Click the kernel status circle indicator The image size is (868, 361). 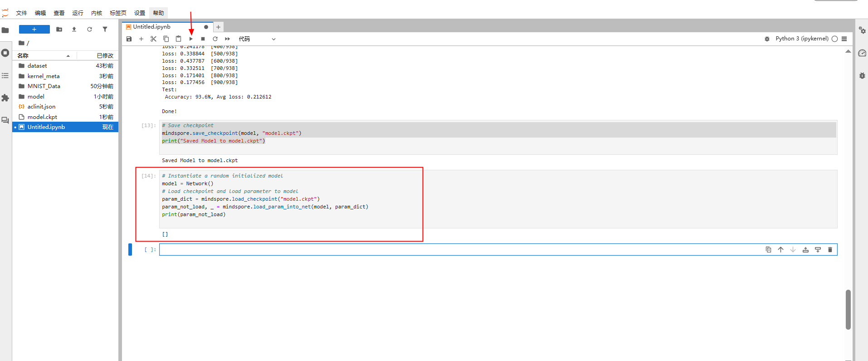pos(835,39)
